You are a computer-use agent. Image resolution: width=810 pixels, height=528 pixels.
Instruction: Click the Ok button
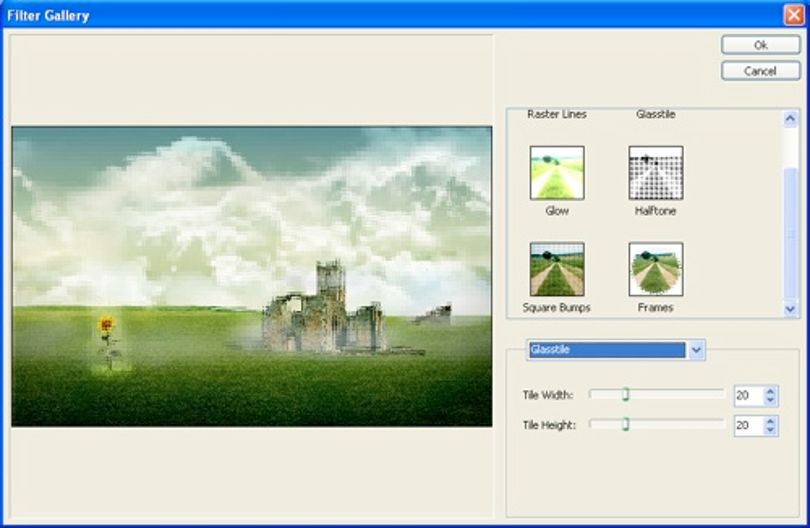(x=760, y=45)
